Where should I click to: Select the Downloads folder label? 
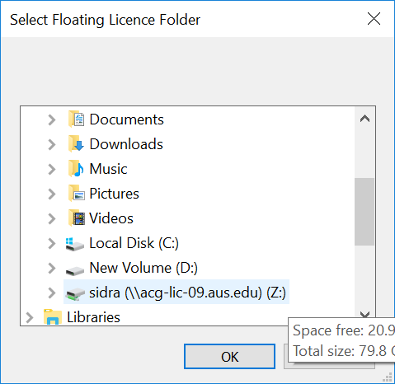click(126, 144)
